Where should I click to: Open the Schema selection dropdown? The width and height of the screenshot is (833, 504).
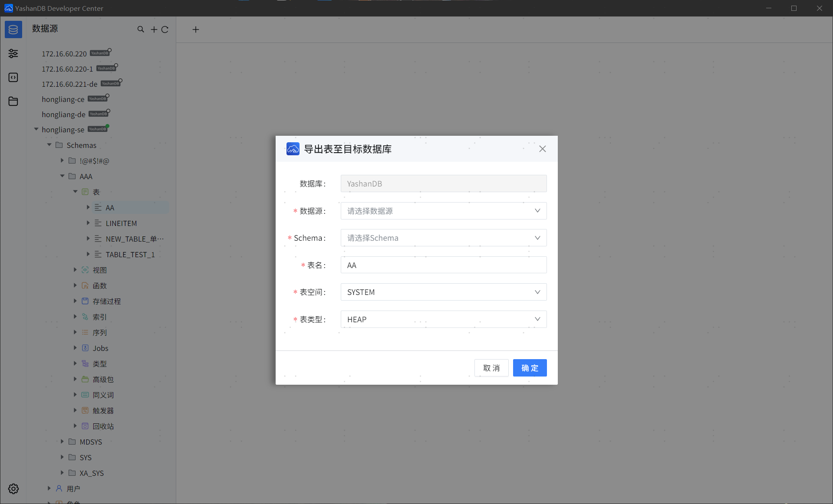[x=443, y=238]
